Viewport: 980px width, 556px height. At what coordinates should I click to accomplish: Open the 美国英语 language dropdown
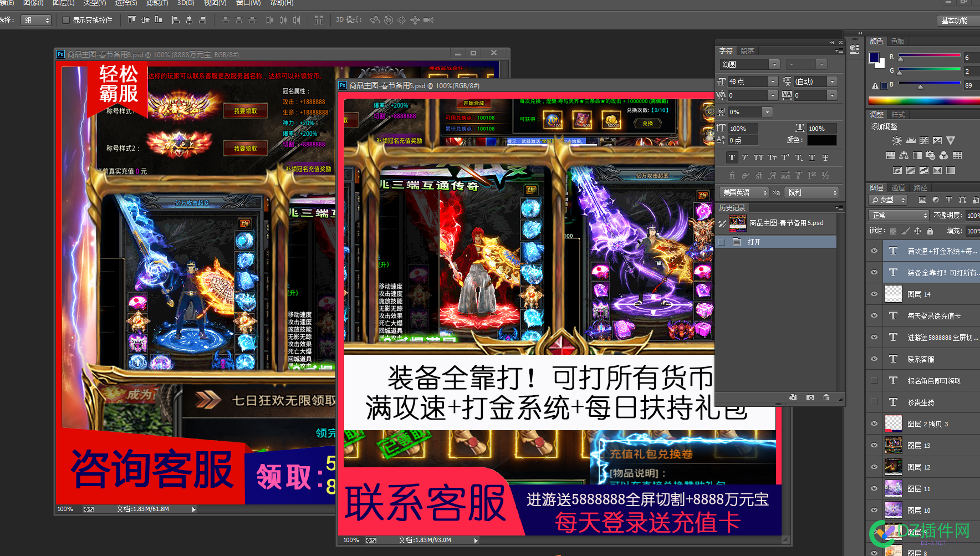pyautogui.click(x=744, y=192)
